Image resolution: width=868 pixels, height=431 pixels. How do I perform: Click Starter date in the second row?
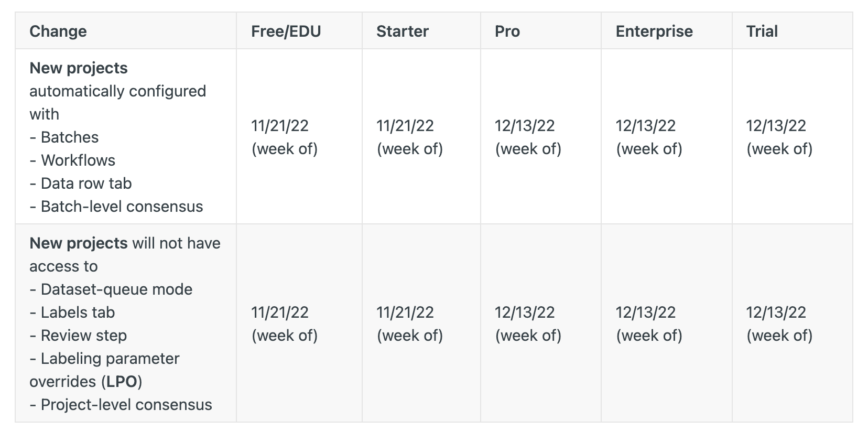410,324
